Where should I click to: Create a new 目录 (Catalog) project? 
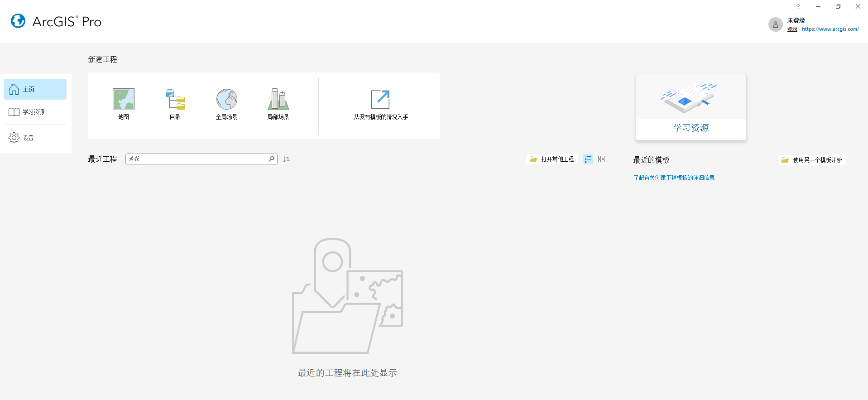click(175, 104)
